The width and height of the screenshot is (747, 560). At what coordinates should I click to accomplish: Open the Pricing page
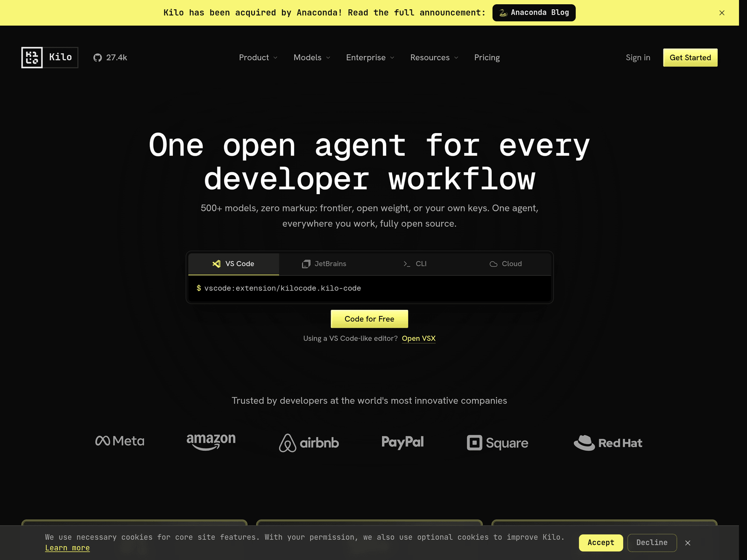point(487,57)
